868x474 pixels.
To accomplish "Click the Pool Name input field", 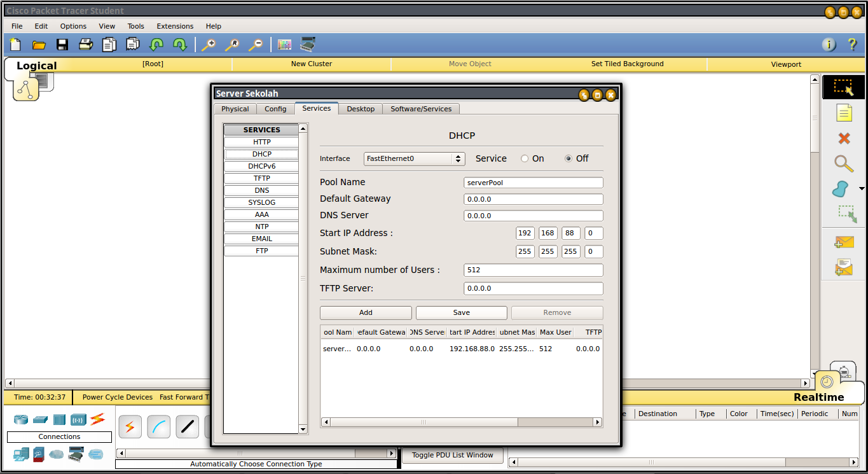I will click(534, 183).
